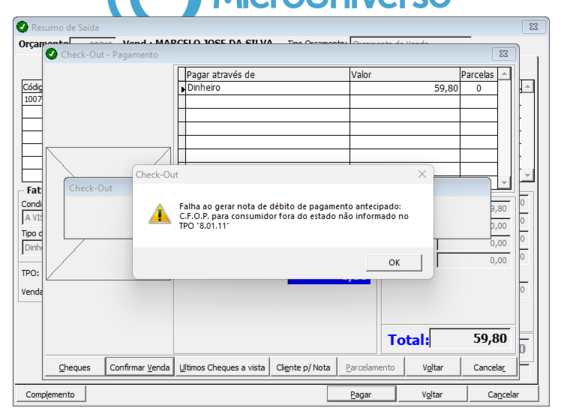The height and width of the screenshot is (411, 564).
Task: Click the blue highlighted value field behind dialog
Action: pyautogui.click(x=329, y=281)
